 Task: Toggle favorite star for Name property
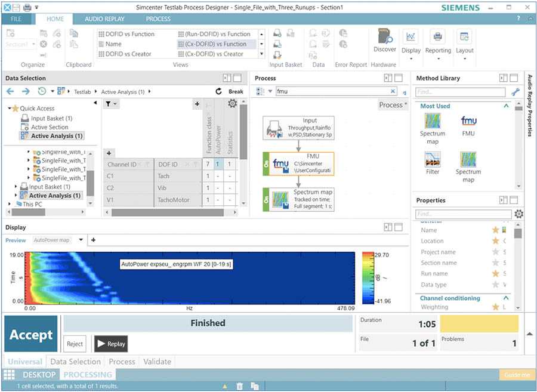coord(495,230)
